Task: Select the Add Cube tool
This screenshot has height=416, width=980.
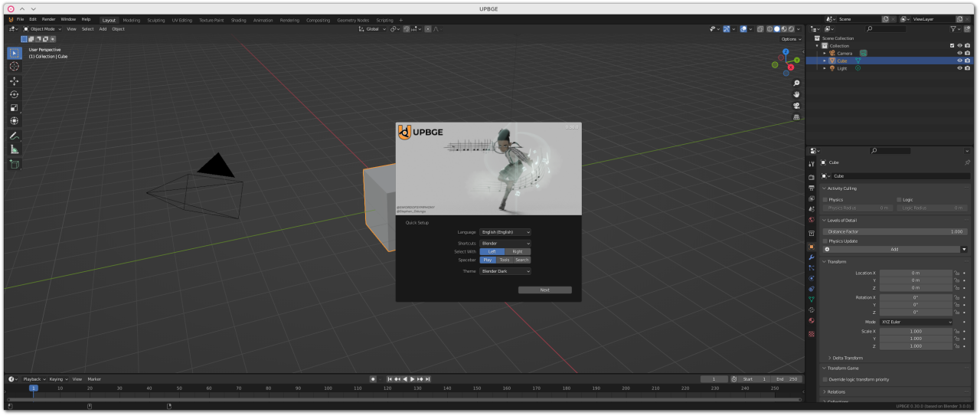Action: click(x=14, y=164)
